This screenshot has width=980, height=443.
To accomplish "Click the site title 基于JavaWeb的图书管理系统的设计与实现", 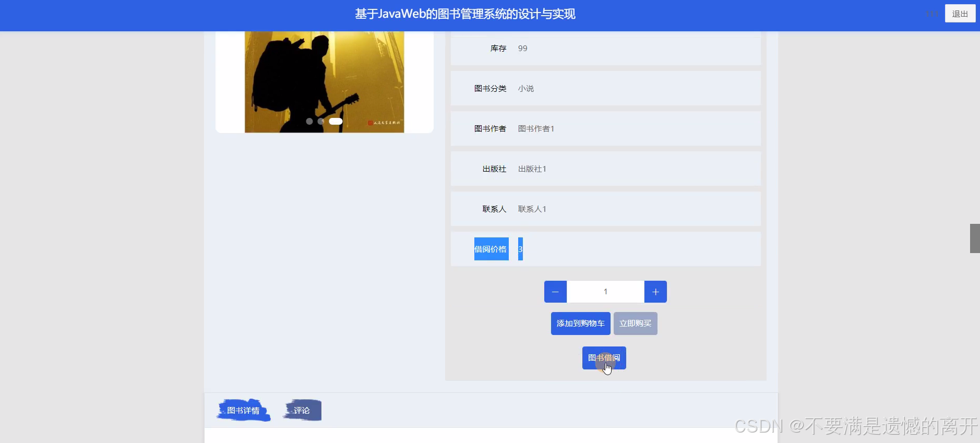I will [465, 14].
